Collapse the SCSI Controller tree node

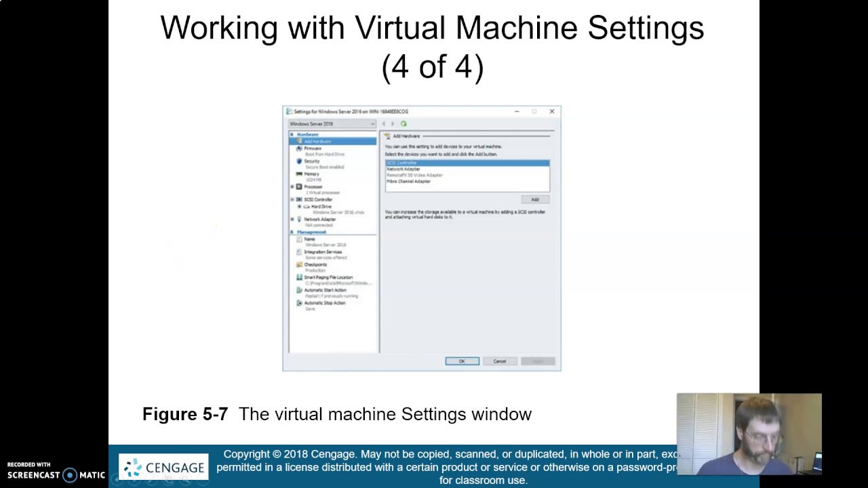tap(292, 199)
